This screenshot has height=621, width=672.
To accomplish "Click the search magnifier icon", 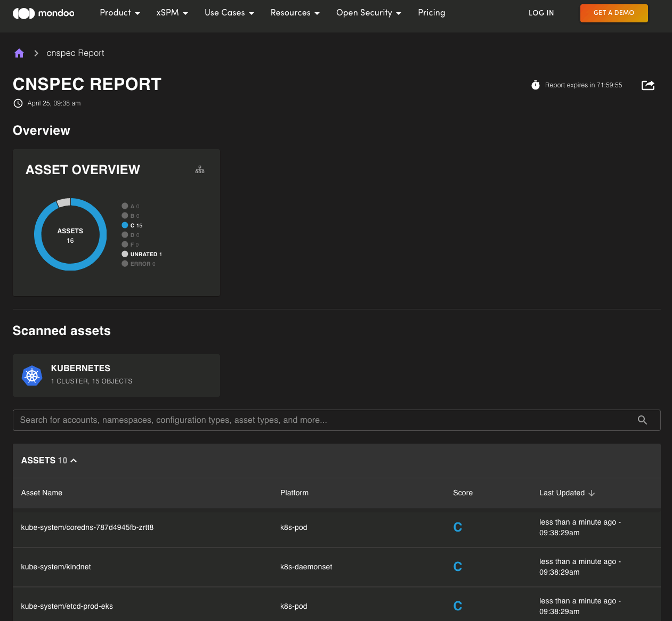I will click(x=642, y=420).
